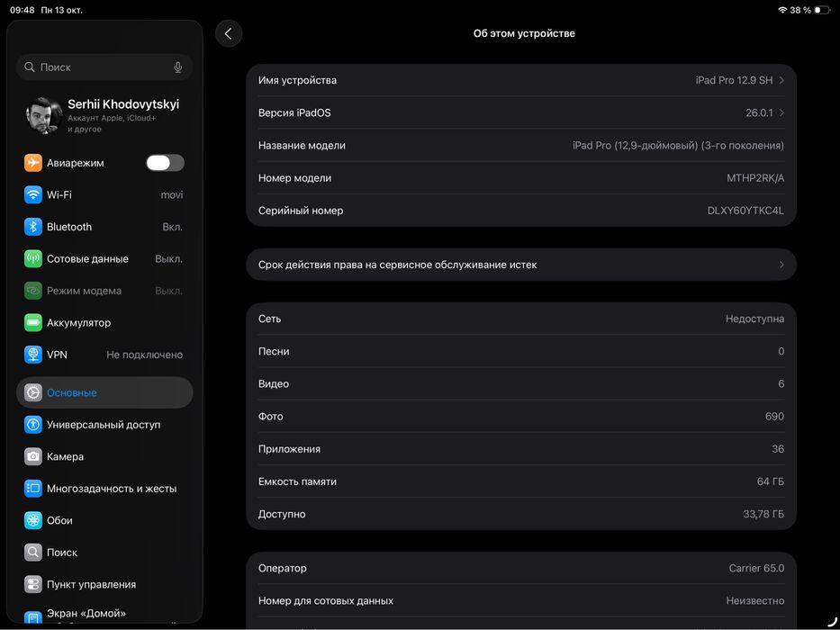Tap the Сотовые данные antenna icon

(33, 259)
